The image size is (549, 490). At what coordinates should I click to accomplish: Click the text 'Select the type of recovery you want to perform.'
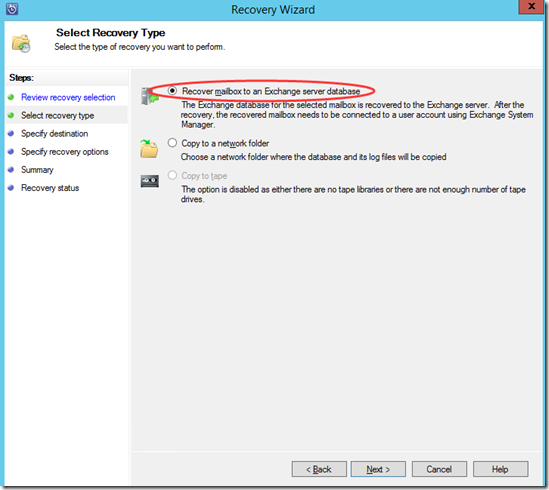[140, 47]
